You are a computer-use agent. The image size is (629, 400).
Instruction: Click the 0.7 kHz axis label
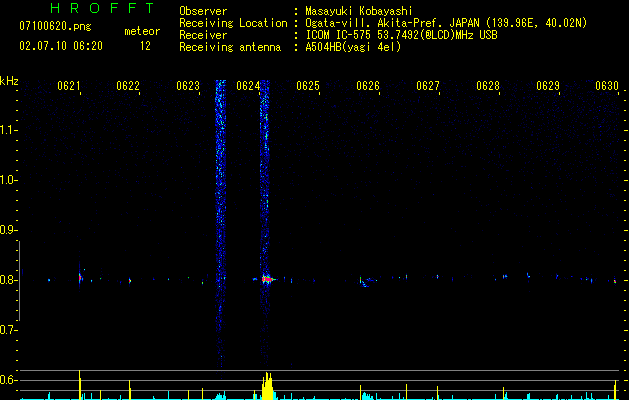[8, 330]
